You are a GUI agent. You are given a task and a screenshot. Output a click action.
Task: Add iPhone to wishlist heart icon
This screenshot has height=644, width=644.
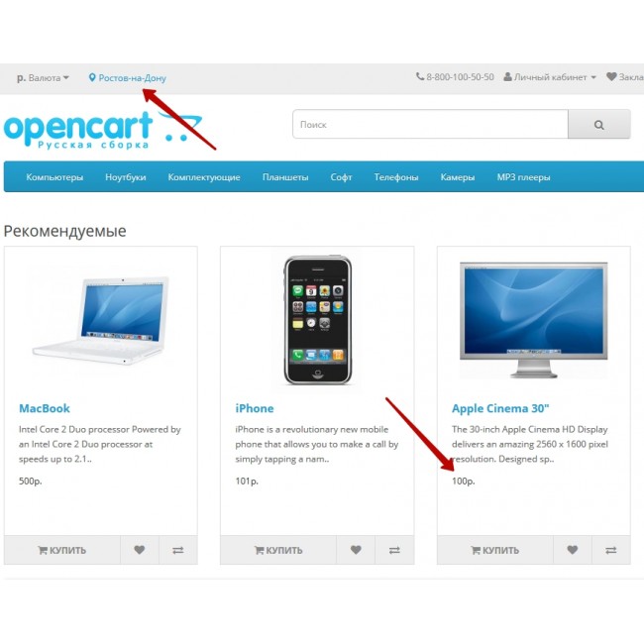356,550
